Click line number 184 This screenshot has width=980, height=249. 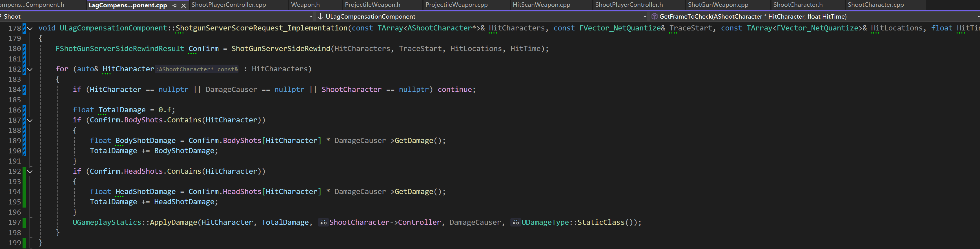[x=14, y=89]
